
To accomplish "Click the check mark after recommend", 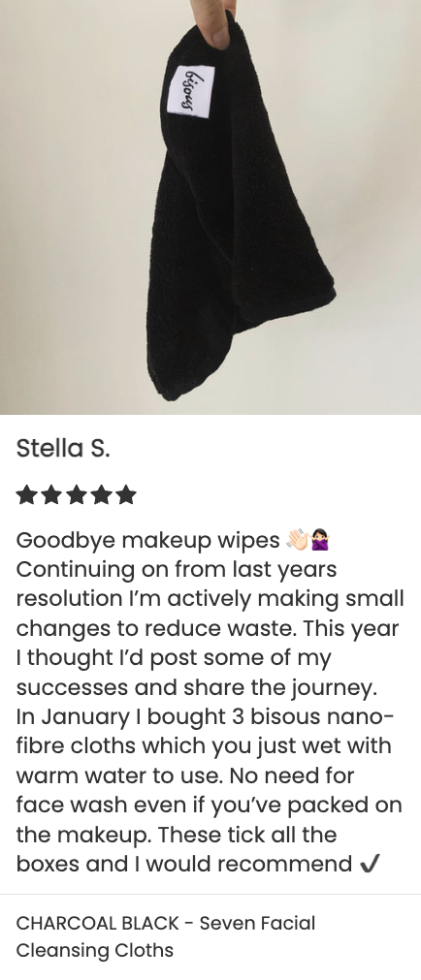I will coord(370,865).
